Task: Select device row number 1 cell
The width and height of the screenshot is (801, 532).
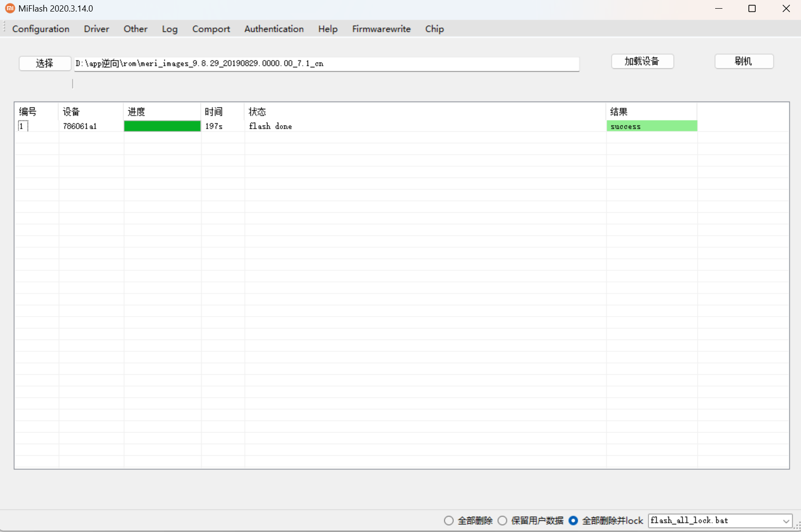Action: [23, 126]
